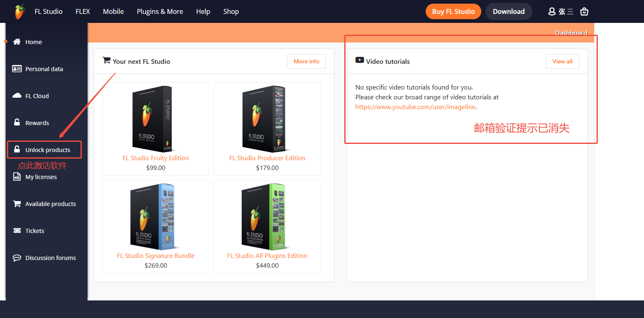
Task: Click the My licenses document icon
Action: tap(17, 177)
